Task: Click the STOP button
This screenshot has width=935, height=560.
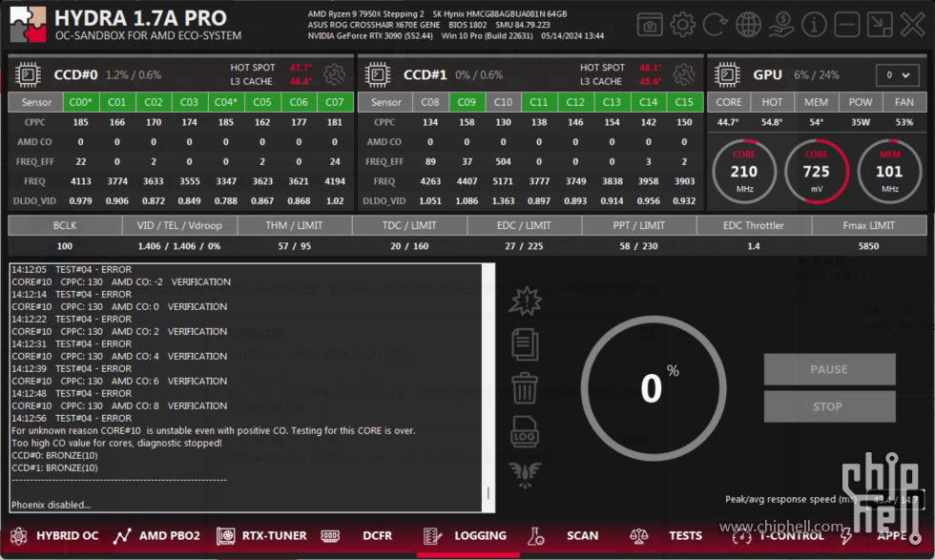Action: tap(829, 406)
